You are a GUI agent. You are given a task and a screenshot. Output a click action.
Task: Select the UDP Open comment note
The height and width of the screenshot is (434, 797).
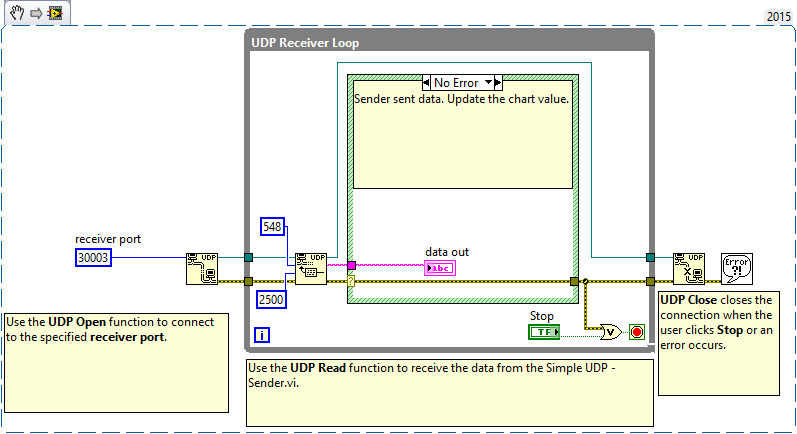pos(116,363)
